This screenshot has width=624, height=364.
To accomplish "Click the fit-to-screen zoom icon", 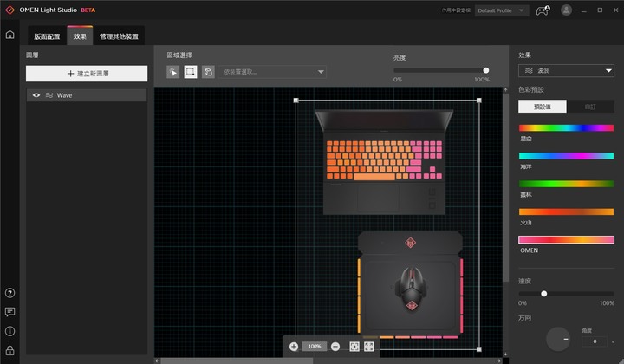I will [x=354, y=347].
